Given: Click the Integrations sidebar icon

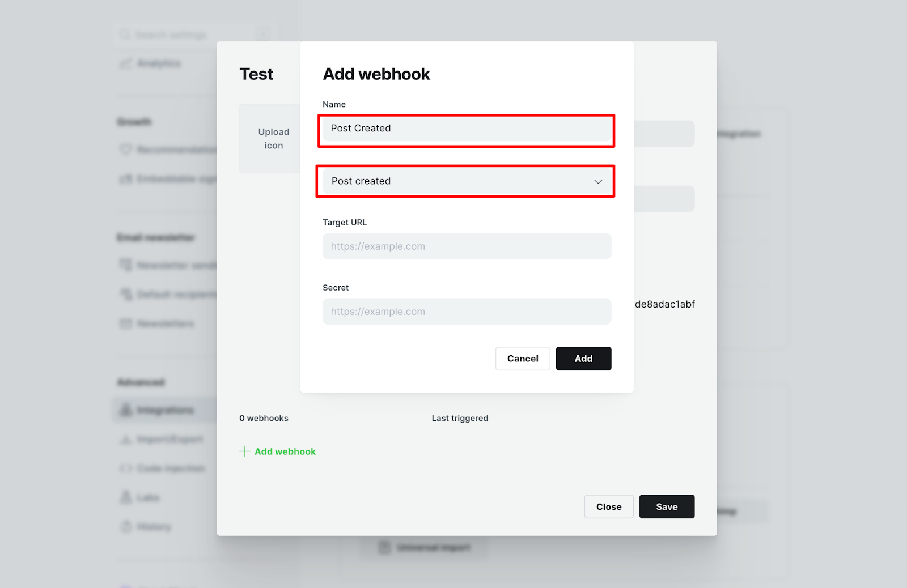Looking at the screenshot, I should click(x=126, y=410).
